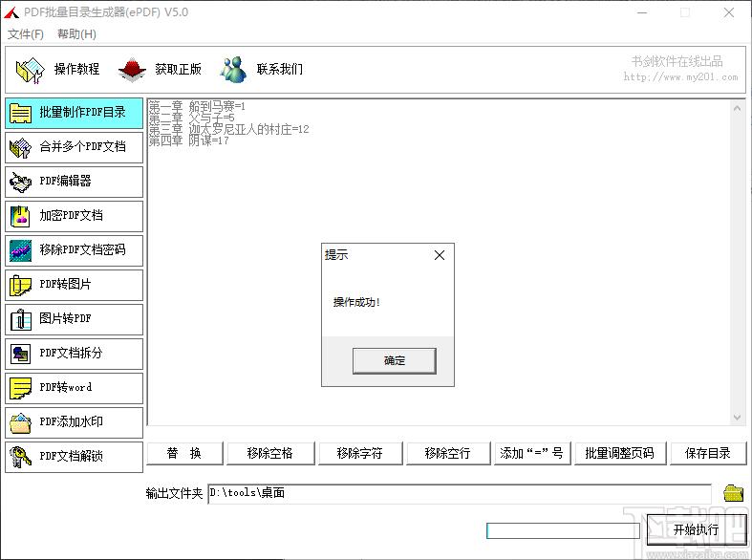Browse output folder with folder icon
The height and width of the screenshot is (560, 752).
733,493
